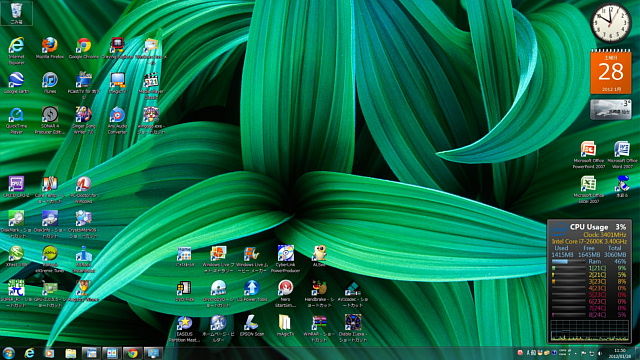
Task: Launch the LG Power Tools shortcut
Action: (x=252, y=291)
